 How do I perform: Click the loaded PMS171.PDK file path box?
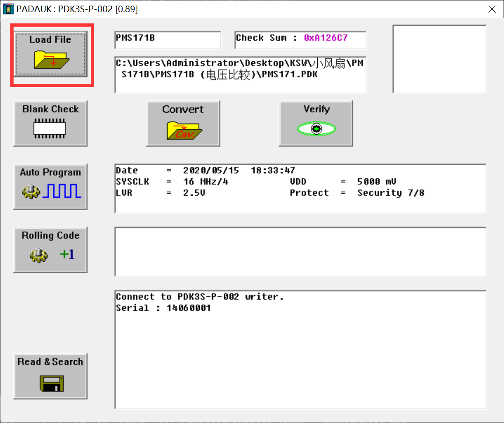point(241,75)
